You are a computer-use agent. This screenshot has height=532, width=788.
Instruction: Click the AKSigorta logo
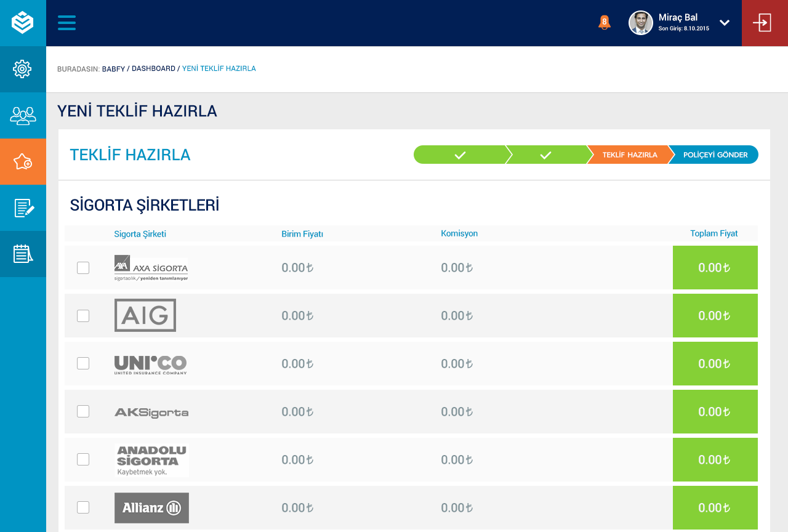point(151,412)
